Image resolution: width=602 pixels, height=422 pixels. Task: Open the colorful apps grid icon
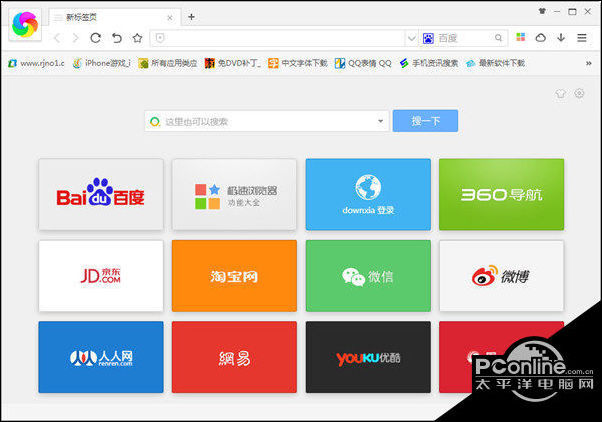pos(521,37)
